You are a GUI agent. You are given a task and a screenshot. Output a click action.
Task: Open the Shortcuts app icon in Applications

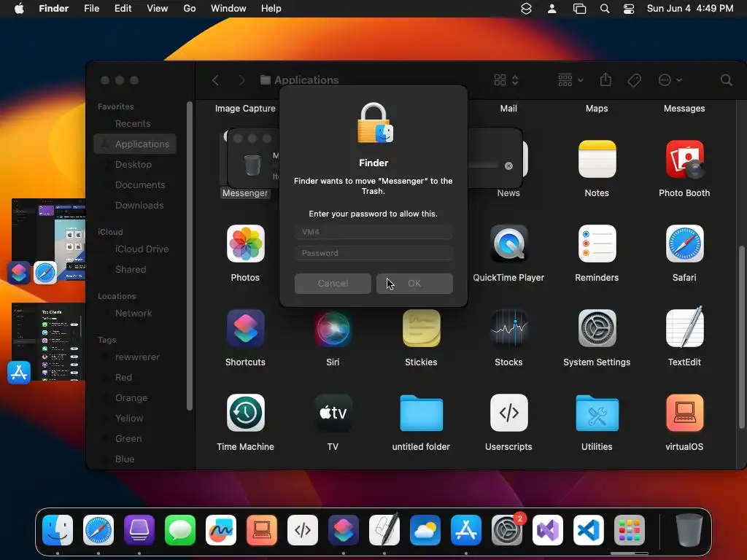(245, 328)
